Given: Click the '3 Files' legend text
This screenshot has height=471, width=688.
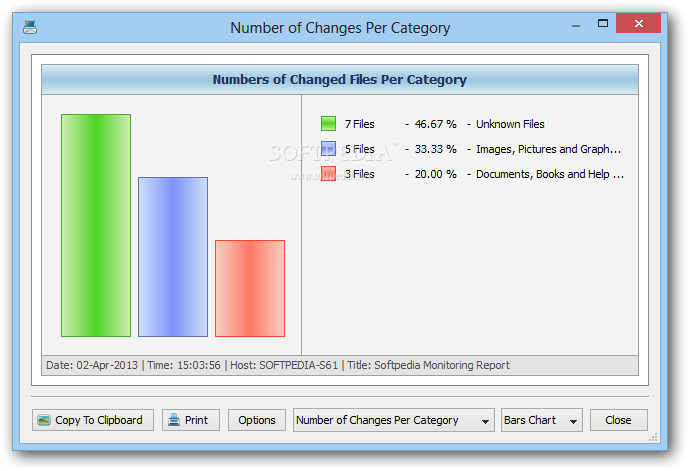Looking at the screenshot, I should [x=359, y=174].
